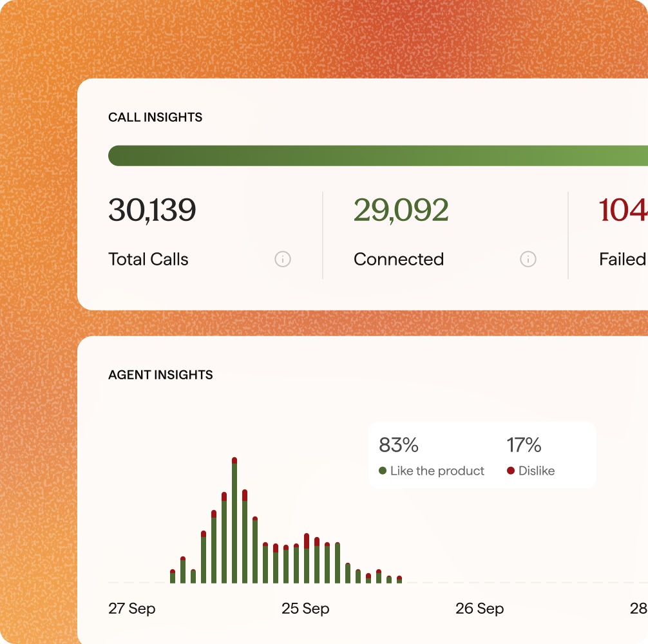Click the tallest green bar in the chart

coord(234,522)
